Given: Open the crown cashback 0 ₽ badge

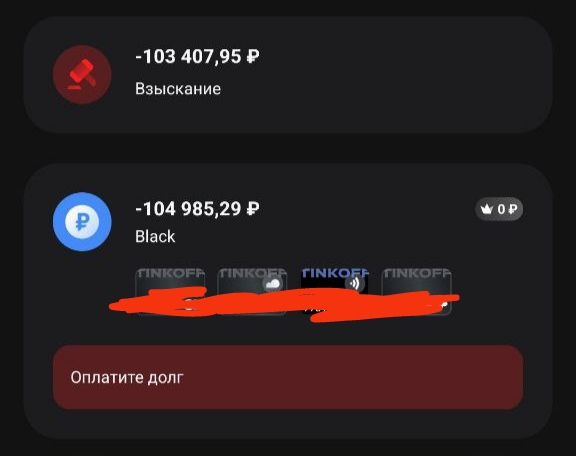Looking at the screenshot, I should click(x=499, y=209).
